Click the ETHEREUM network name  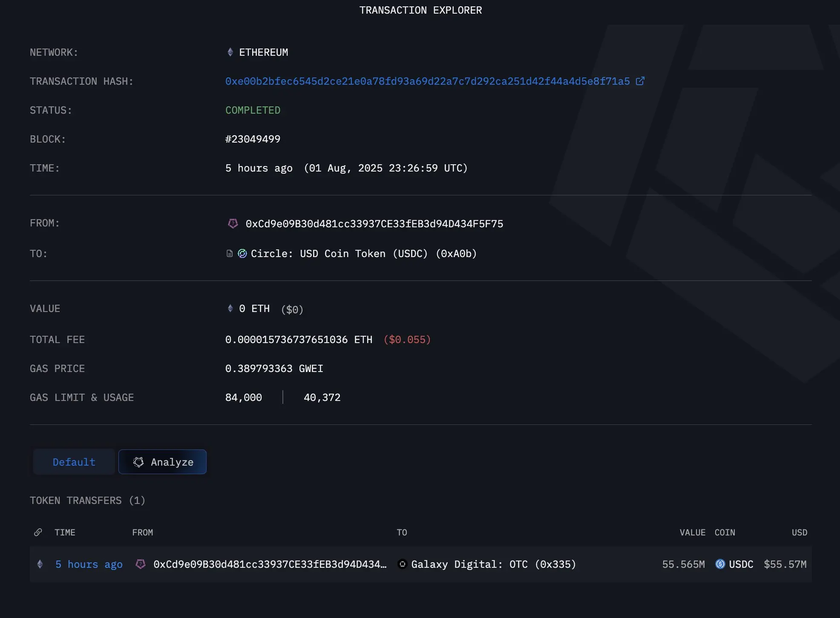[x=263, y=52]
